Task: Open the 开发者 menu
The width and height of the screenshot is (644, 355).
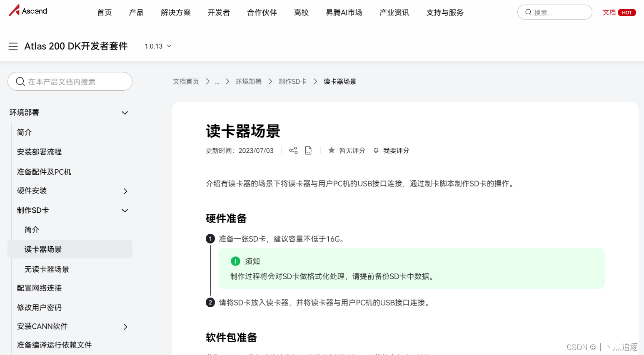Action: [x=219, y=12]
